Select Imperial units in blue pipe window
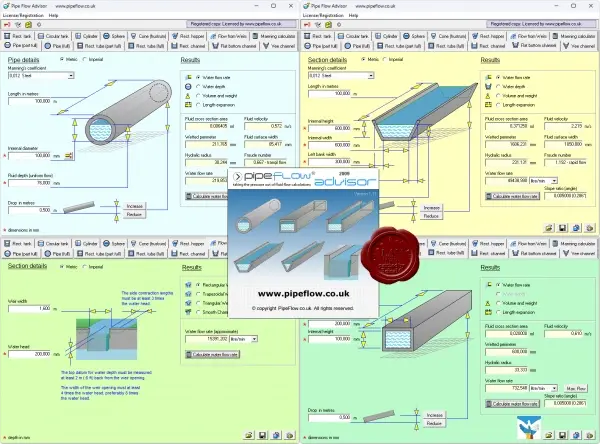The height and width of the screenshot is (444, 600). (85, 59)
